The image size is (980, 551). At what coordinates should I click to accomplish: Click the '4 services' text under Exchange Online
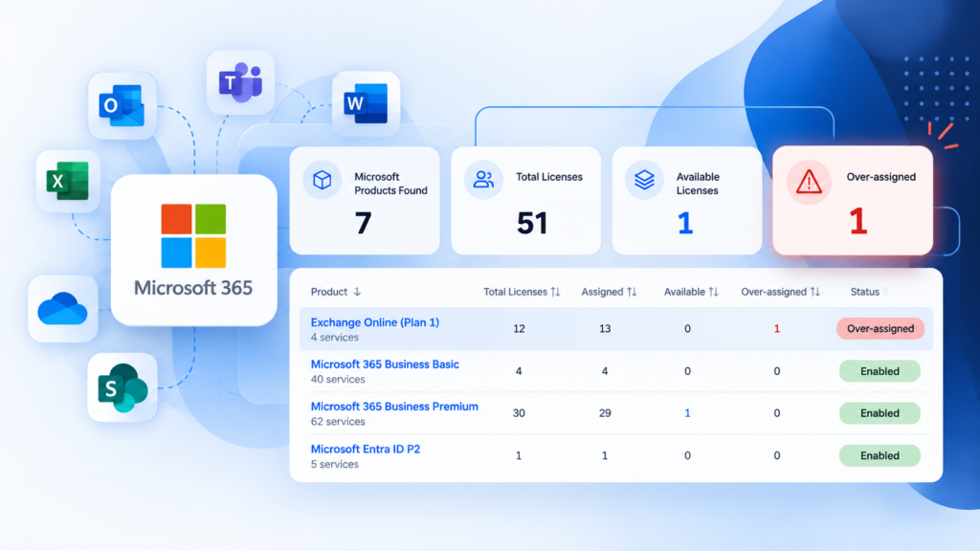pyautogui.click(x=335, y=338)
